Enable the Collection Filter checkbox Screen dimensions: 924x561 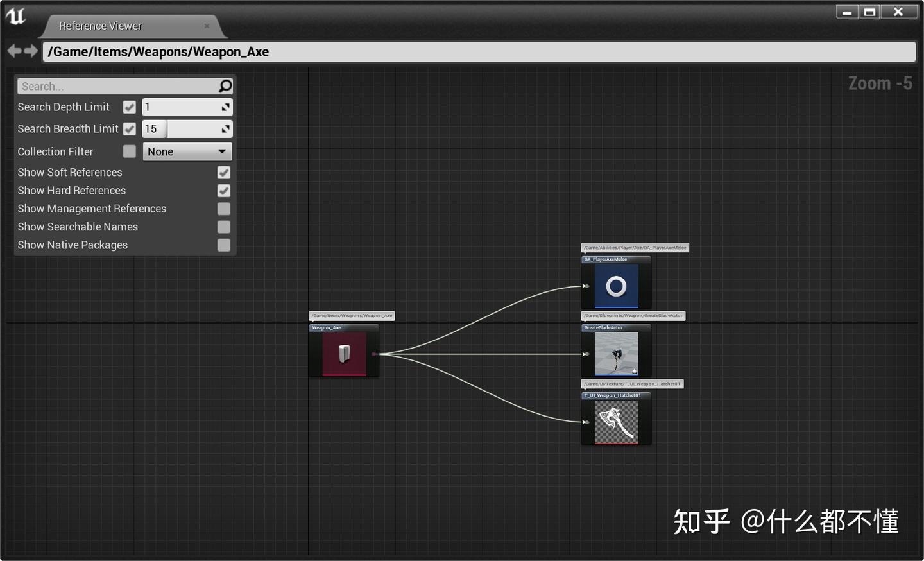(x=129, y=151)
